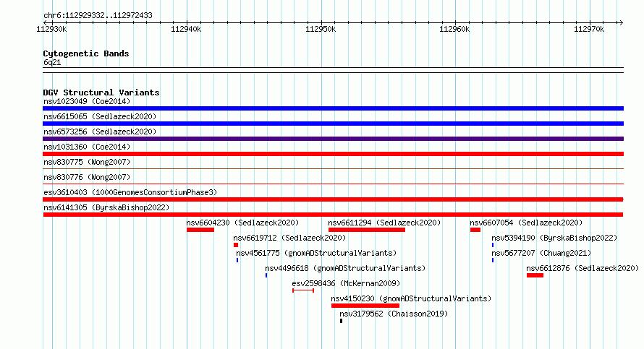Image resolution: width=644 pixels, height=349 pixels.
Task: Click the nsv6604230 red variant block
Action: point(200,230)
